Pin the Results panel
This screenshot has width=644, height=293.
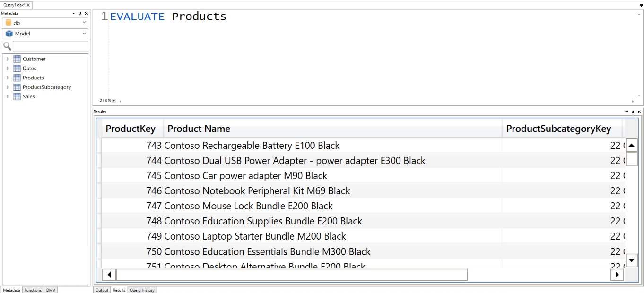point(633,112)
